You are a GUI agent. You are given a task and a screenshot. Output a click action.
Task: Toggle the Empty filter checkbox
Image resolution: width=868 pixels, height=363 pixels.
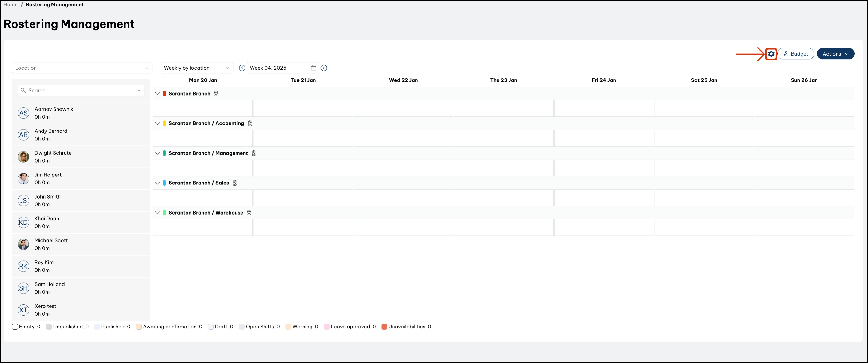(x=15, y=327)
